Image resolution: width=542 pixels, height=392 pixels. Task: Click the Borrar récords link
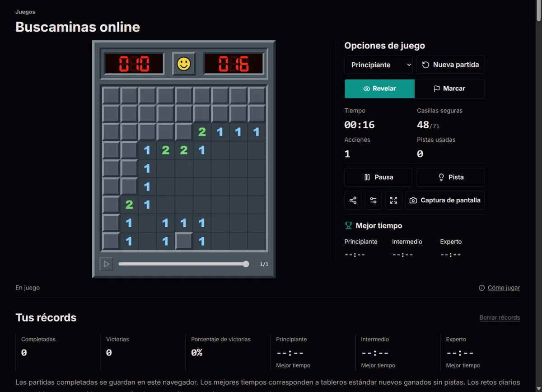pyautogui.click(x=500, y=317)
